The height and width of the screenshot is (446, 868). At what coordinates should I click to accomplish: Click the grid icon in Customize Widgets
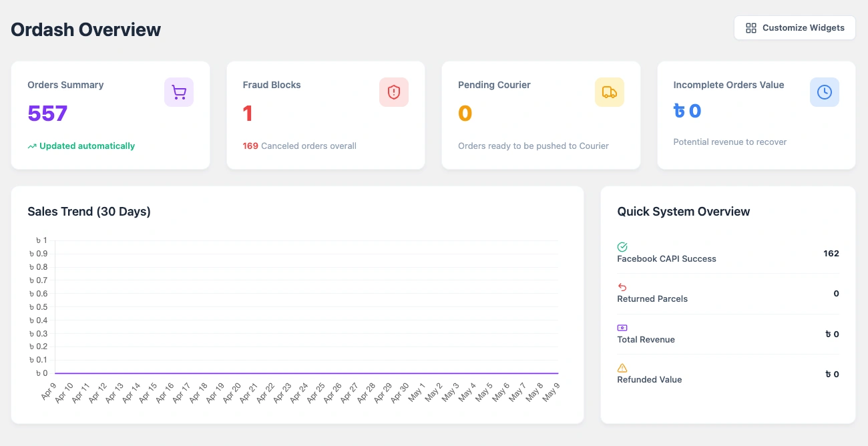751,28
